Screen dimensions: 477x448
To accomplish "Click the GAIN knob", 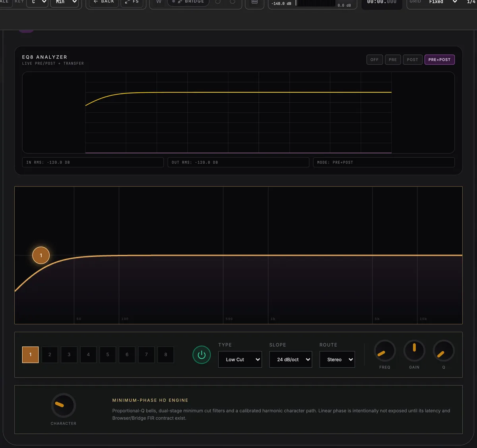I will click(x=414, y=351).
